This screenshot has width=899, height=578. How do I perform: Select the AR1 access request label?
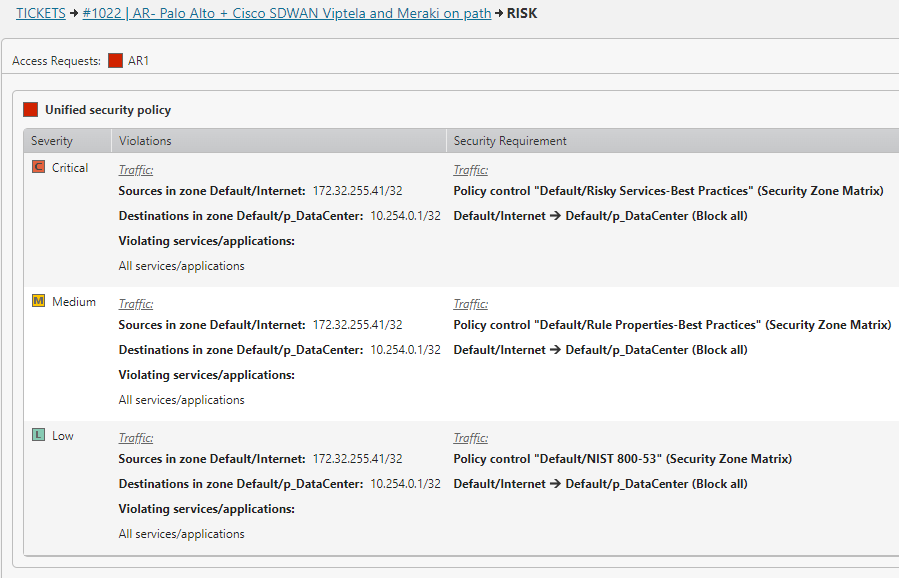pos(139,61)
